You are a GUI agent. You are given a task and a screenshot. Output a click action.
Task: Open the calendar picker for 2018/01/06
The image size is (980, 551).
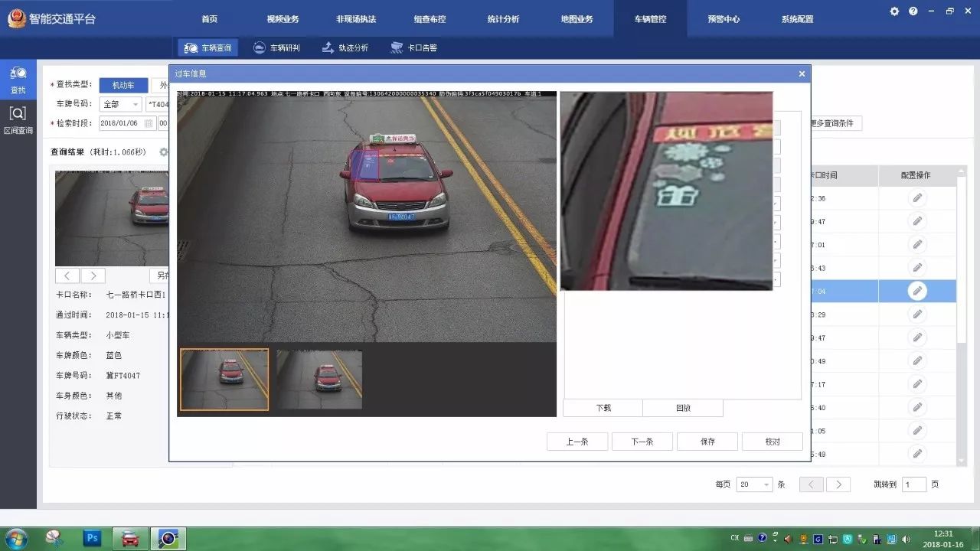(149, 123)
